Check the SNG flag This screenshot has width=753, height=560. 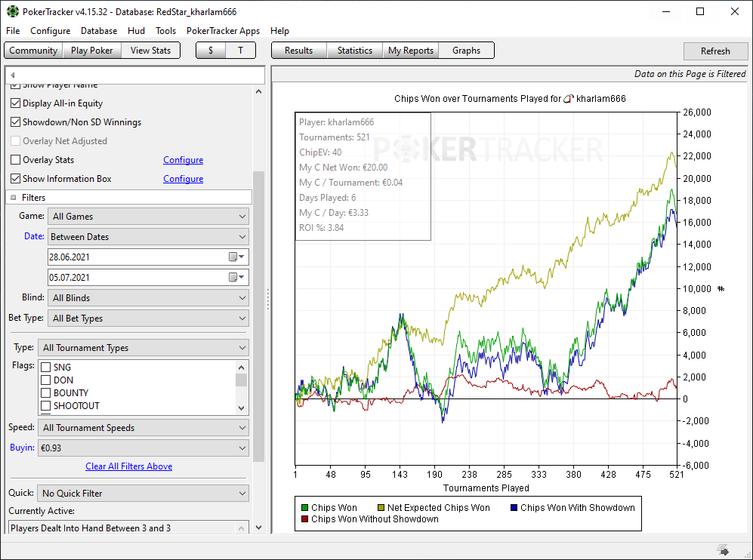click(45, 367)
